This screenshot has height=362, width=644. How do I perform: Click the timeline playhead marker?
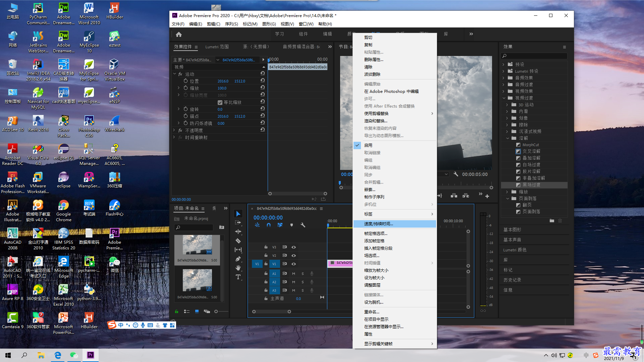click(328, 225)
